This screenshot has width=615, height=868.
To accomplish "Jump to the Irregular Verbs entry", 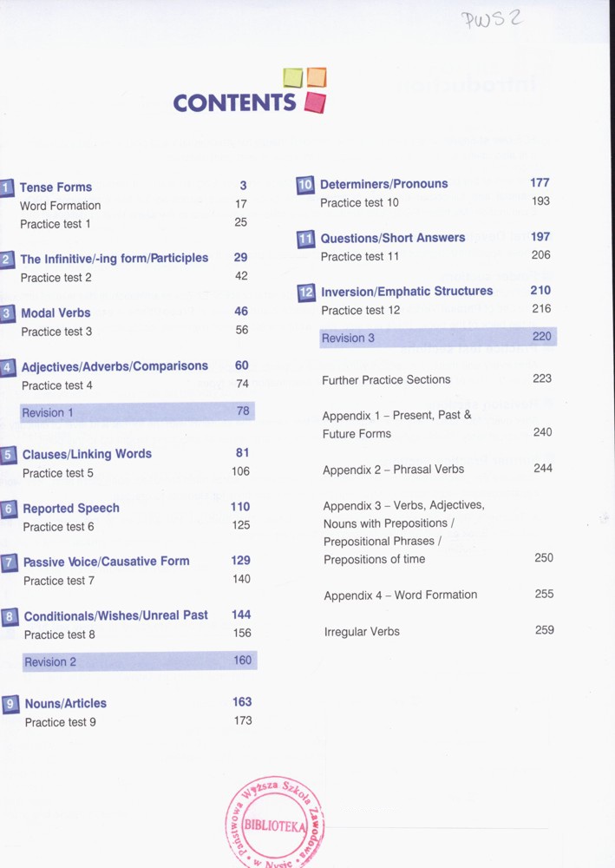I will 362,632.
